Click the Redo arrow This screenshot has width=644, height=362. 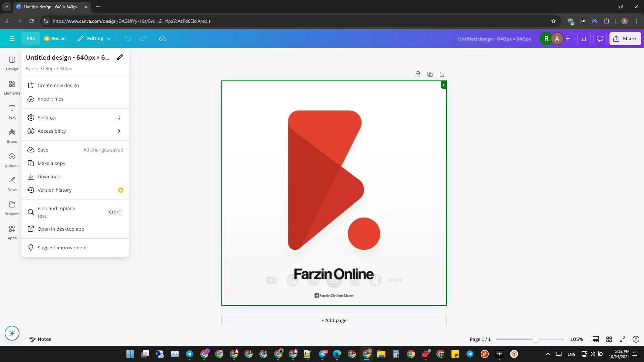click(x=143, y=39)
